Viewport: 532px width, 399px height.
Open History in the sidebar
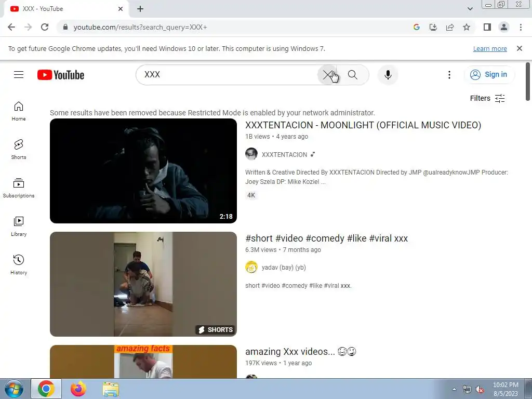pos(19,264)
